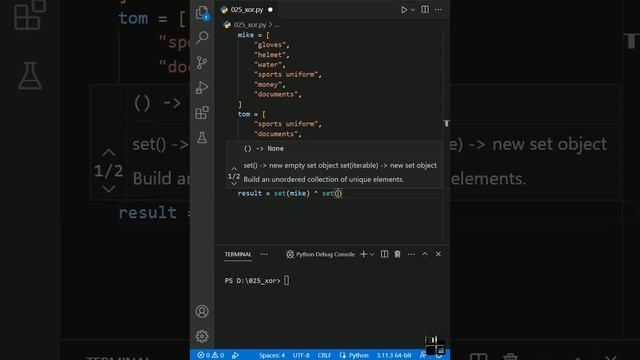Click the unsaved dot on 025_xor.py tab

270,9
